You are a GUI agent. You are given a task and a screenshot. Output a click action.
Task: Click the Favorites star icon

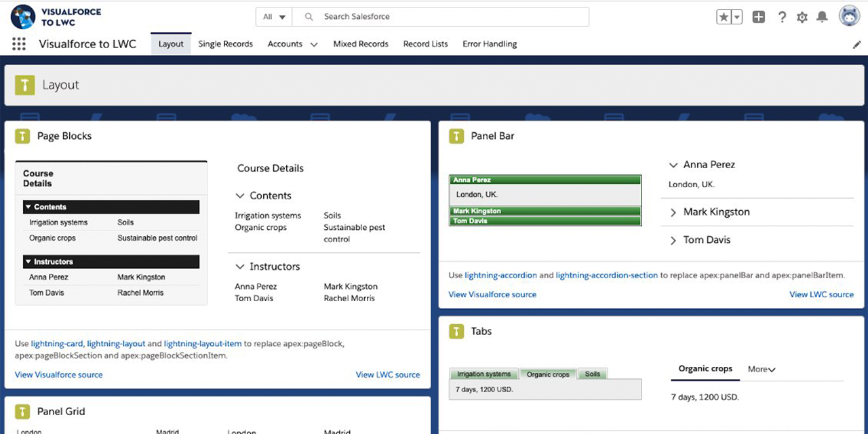(724, 17)
